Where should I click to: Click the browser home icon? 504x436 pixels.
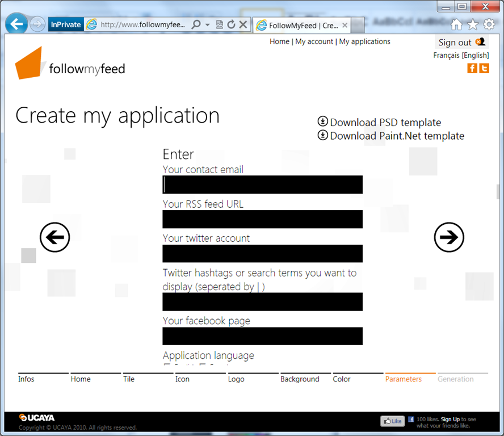pos(456,24)
